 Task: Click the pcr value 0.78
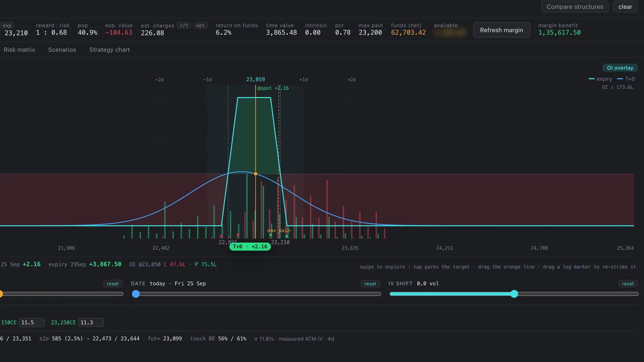point(343,33)
